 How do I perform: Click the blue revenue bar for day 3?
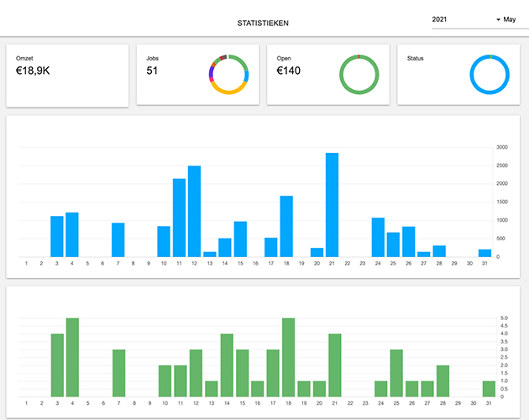[x=57, y=237]
